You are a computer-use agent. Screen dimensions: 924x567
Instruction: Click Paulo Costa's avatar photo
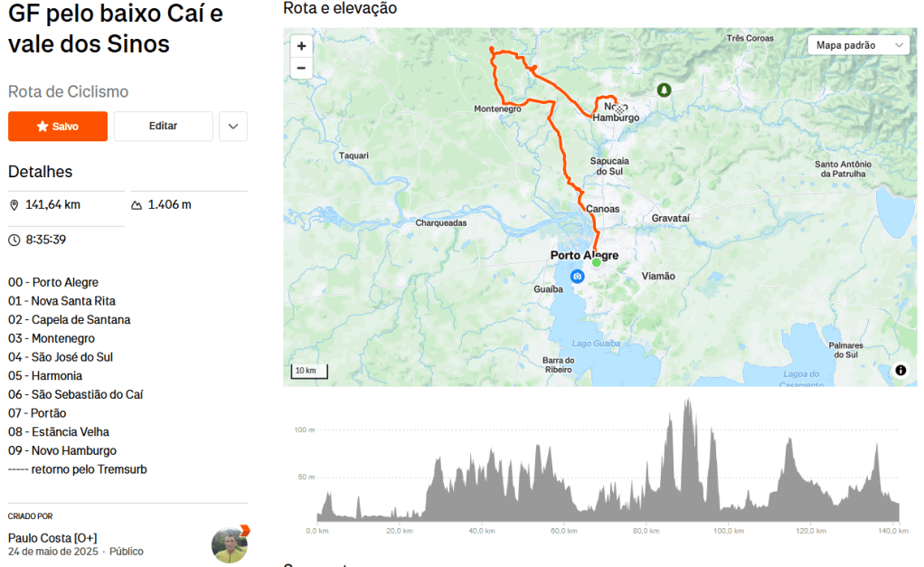pyautogui.click(x=230, y=545)
